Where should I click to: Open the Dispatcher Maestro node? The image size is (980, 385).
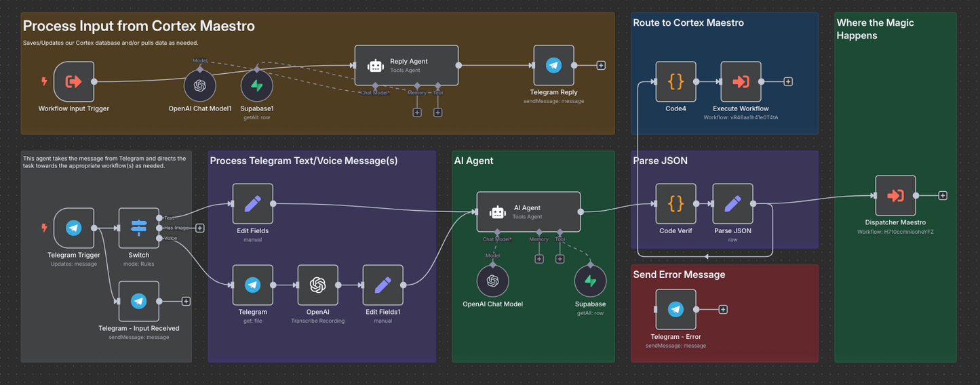(x=895, y=196)
